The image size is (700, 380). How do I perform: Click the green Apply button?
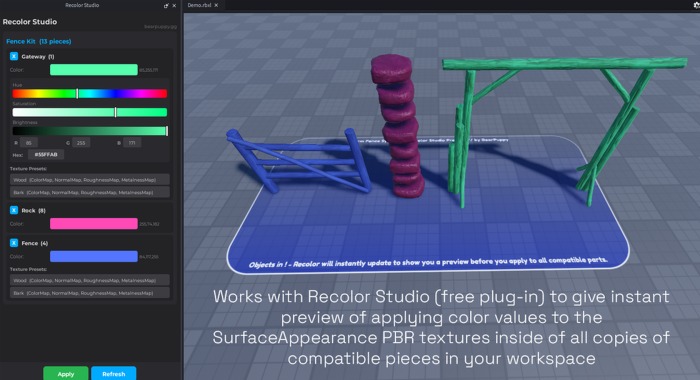coord(66,374)
